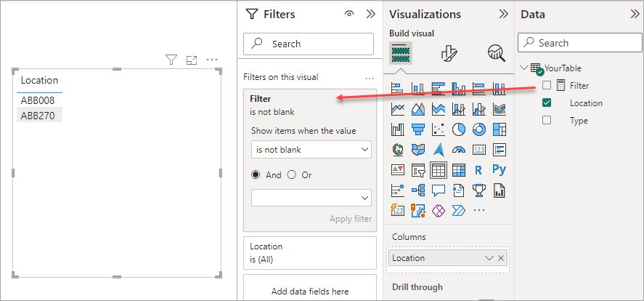Collapse the Visualizations pane
Image resolution: width=644 pixels, height=301 pixels.
(x=504, y=14)
